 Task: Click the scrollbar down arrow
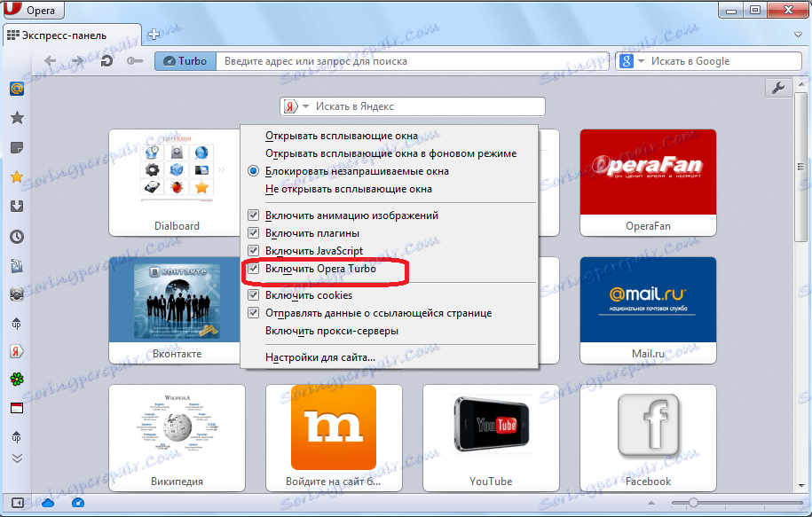tap(800, 486)
